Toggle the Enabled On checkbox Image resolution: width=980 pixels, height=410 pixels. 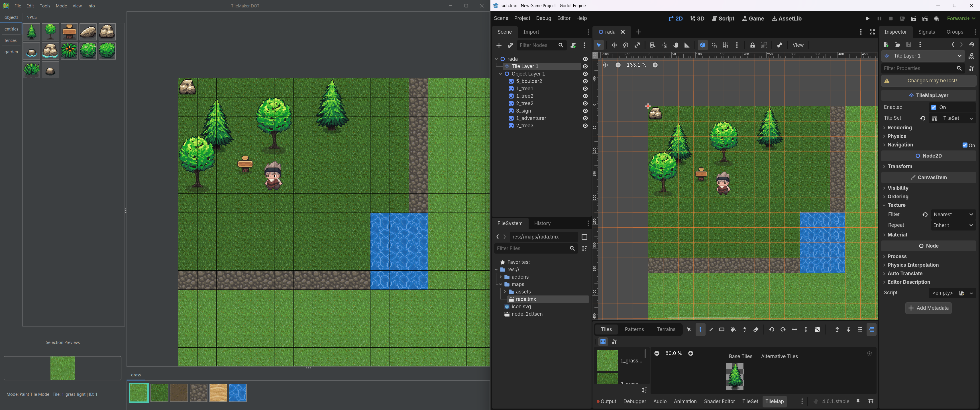[x=933, y=107]
